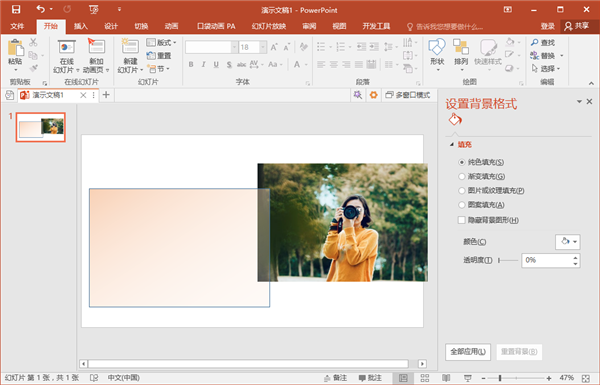The height and width of the screenshot is (385, 600).
Task: Collapse the ribbon
Action: 591,83
